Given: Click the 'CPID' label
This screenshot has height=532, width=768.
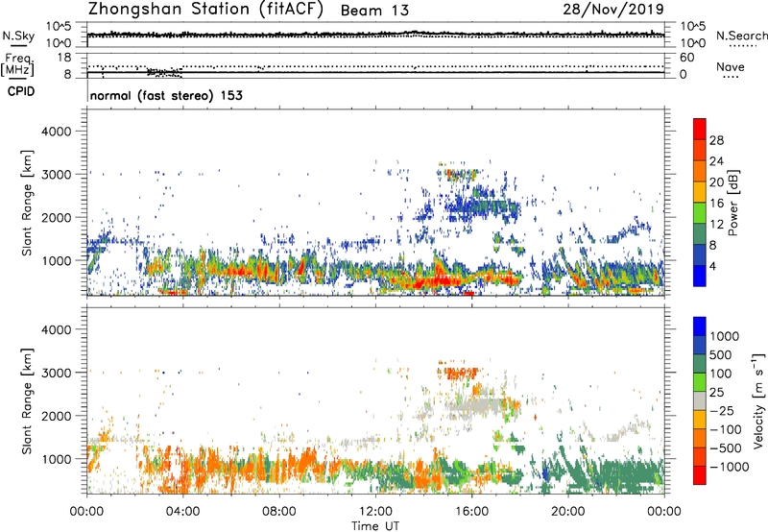Looking at the screenshot, I should pyautogui.click(x=21, y=91).
